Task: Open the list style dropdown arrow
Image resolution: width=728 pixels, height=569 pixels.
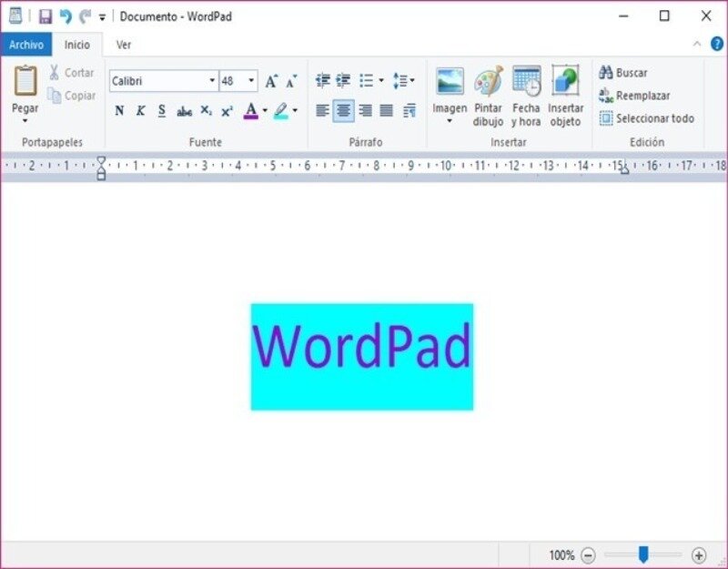Action: [x=381, y=80]
